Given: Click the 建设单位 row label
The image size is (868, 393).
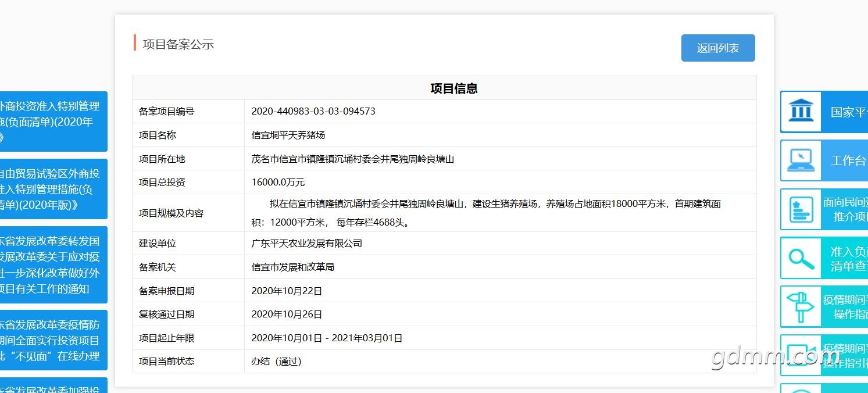Looking at the screenshot, I should 158,243.
